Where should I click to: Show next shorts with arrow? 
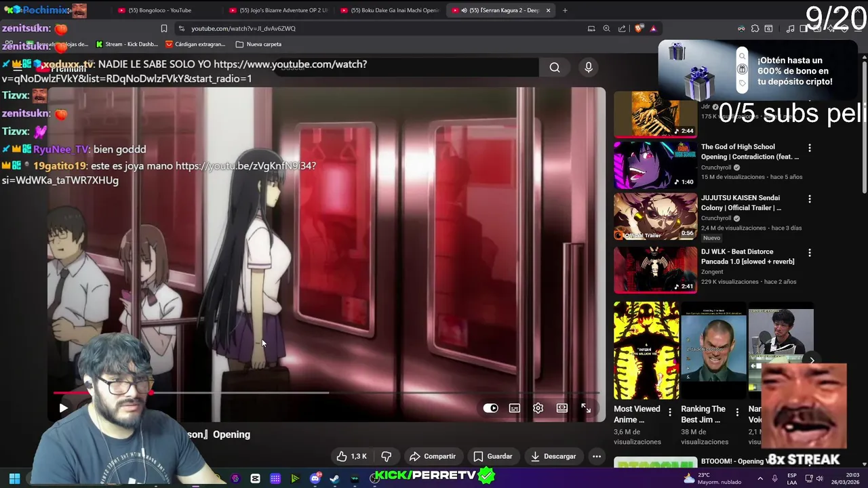coord(812,361)
